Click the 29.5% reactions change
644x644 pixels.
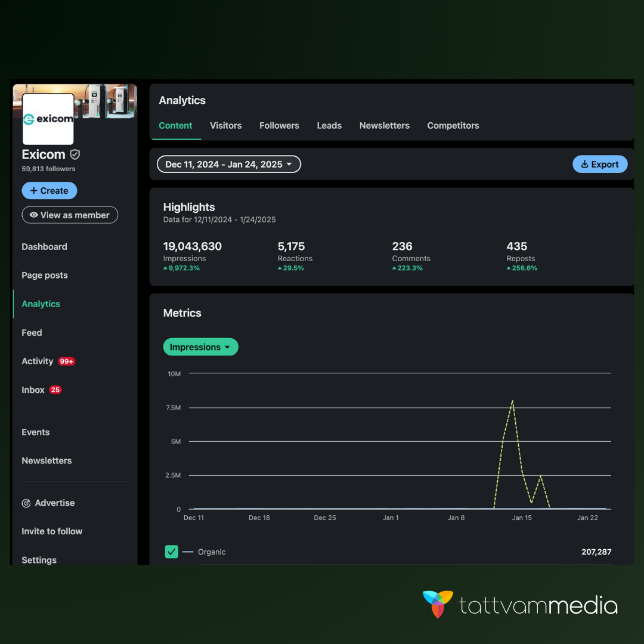coord(291,268)
